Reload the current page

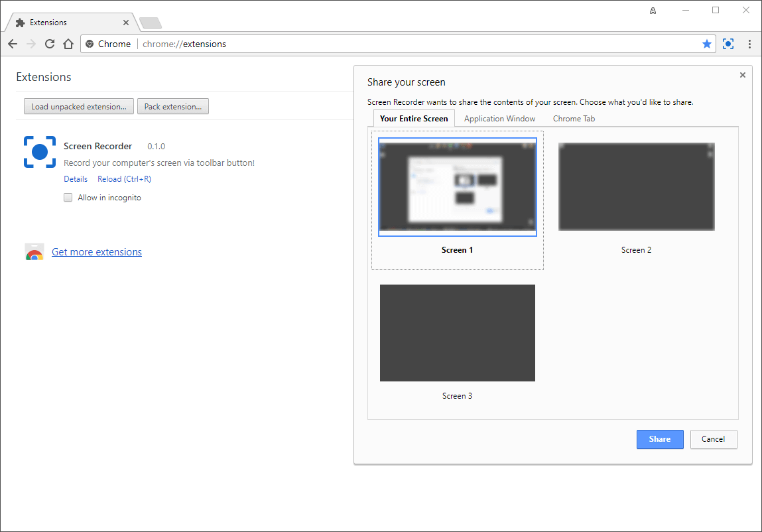coord(50,44)
